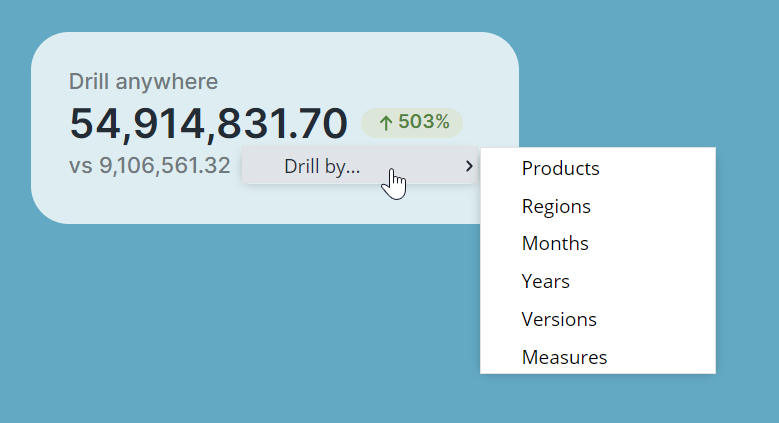
Task: Click the comparison value 9,106,561.32
Action: click(164, 166)
